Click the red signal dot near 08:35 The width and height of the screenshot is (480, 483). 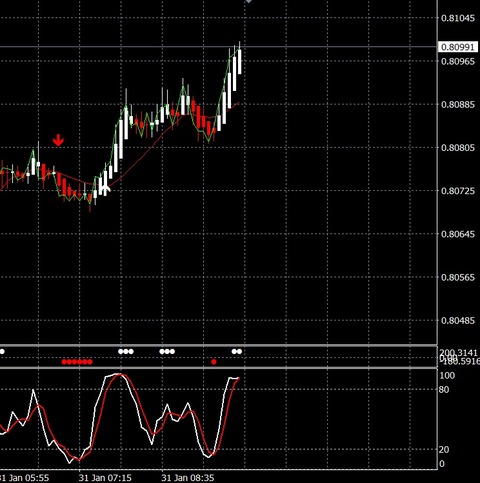pyautogui.click(x=214, y=362)
